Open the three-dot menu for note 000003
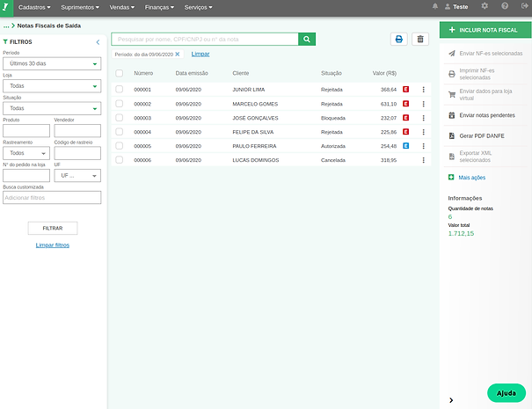The width and height of the screenshot is (532, 409). 423,118
